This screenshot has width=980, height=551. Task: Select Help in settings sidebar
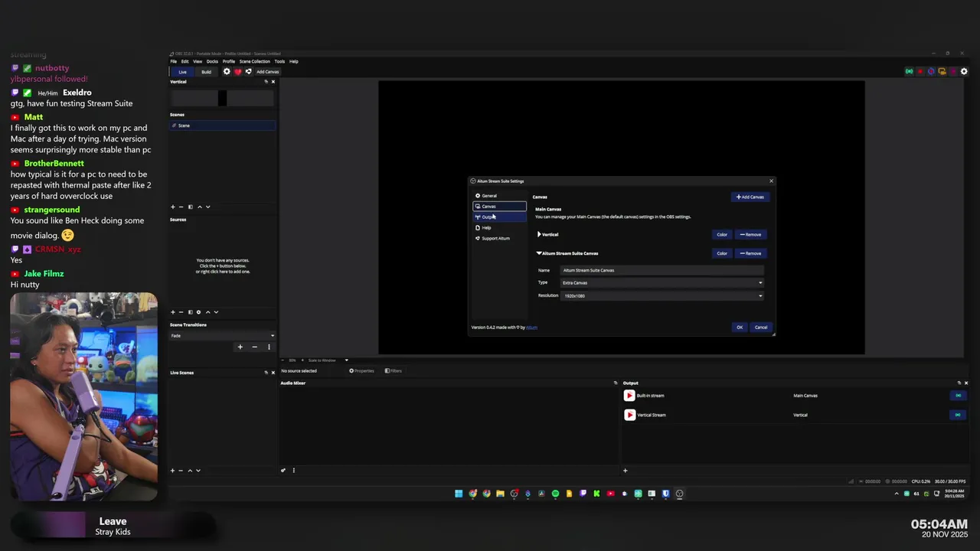coord(499,228)
